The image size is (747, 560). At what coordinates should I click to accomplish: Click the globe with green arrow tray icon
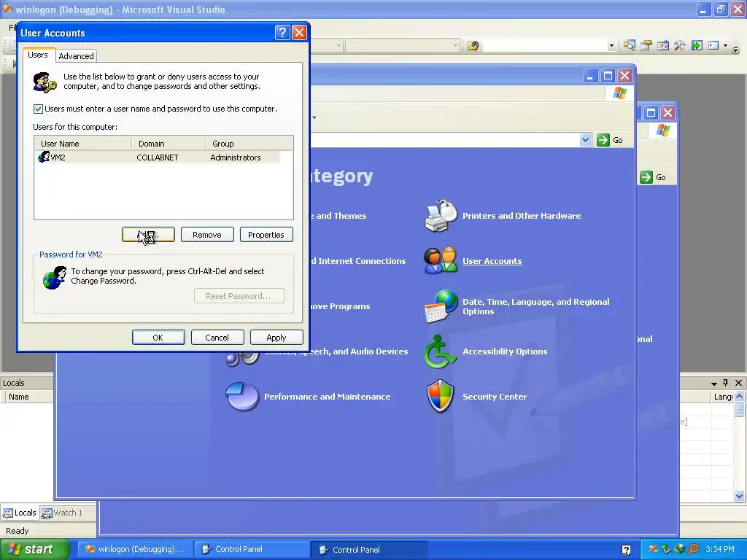[x=679, y=550]
